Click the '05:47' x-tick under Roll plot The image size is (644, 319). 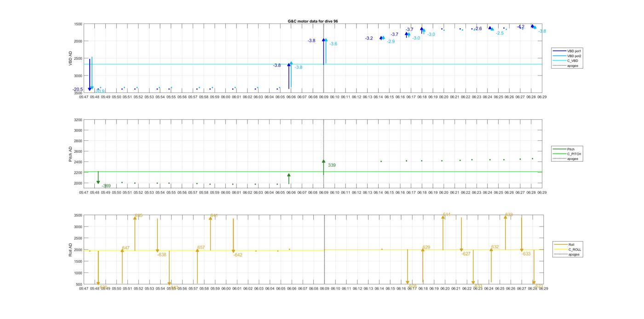pos(84,289)
